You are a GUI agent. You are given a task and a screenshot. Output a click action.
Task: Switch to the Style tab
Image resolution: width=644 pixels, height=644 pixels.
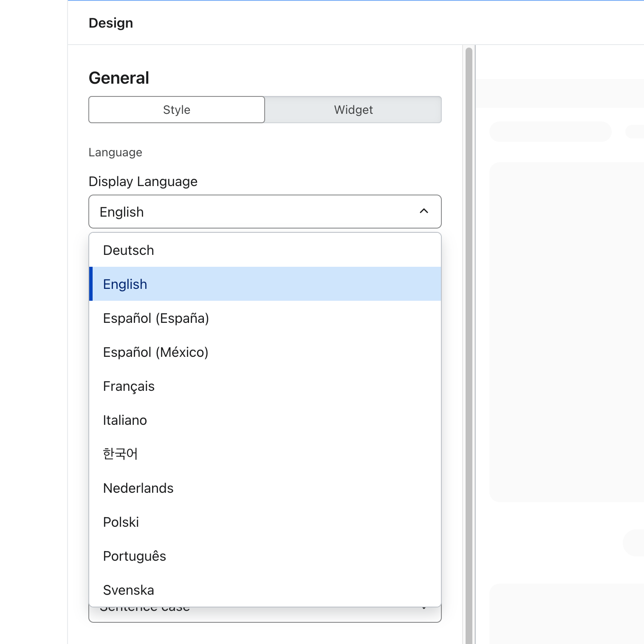[177, 110]
